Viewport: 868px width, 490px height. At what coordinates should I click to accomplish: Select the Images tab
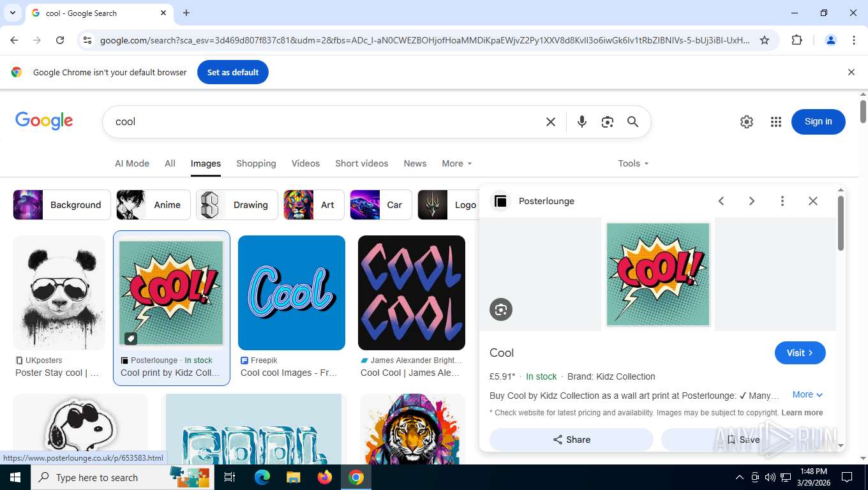tap(206, 164)
